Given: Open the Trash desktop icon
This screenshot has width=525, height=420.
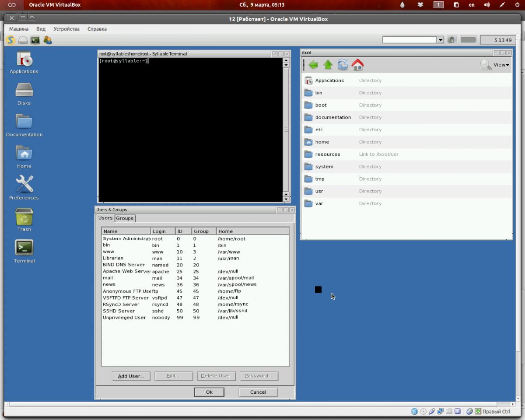Looking at the screenshot, I should pyautogui.click(x=24, y=219).
